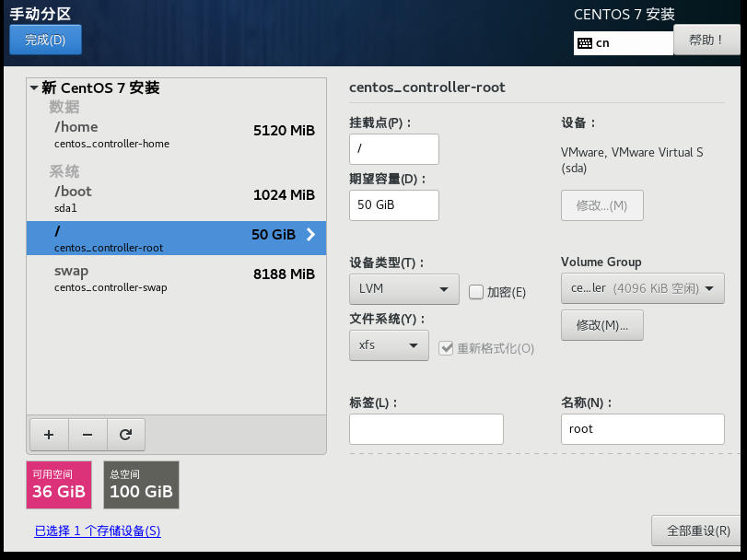This screenshot has width=747, height=560.
Task: Click the 期望容量(D) 50 GiB field
Action: point(394,205)
